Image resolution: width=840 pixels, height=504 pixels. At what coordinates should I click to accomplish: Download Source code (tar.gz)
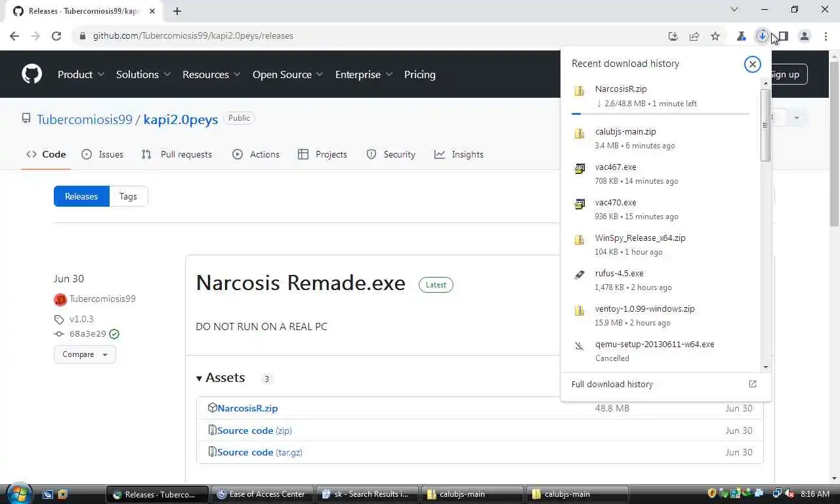coord(260,452)
